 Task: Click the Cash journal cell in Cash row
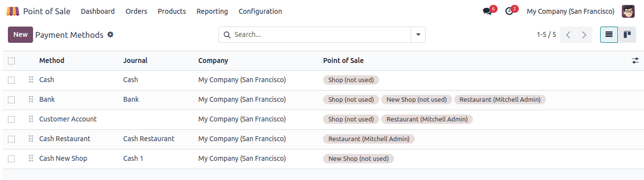(131, 80)
